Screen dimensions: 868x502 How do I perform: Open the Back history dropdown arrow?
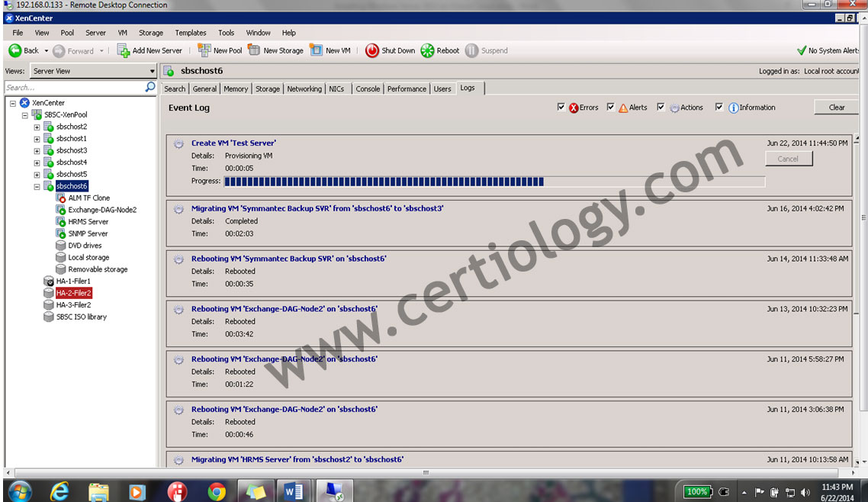point(46,51)
